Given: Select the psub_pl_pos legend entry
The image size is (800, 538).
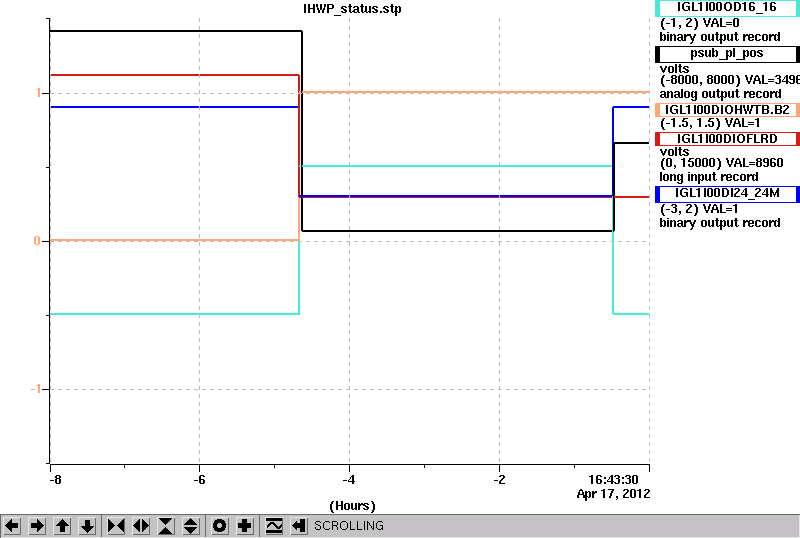Looking at the screenshot, I should 727,54.
